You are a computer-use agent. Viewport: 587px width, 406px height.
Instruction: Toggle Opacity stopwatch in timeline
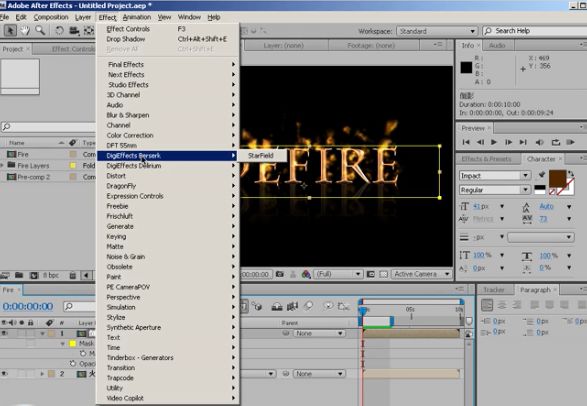(x=73, y=363)
